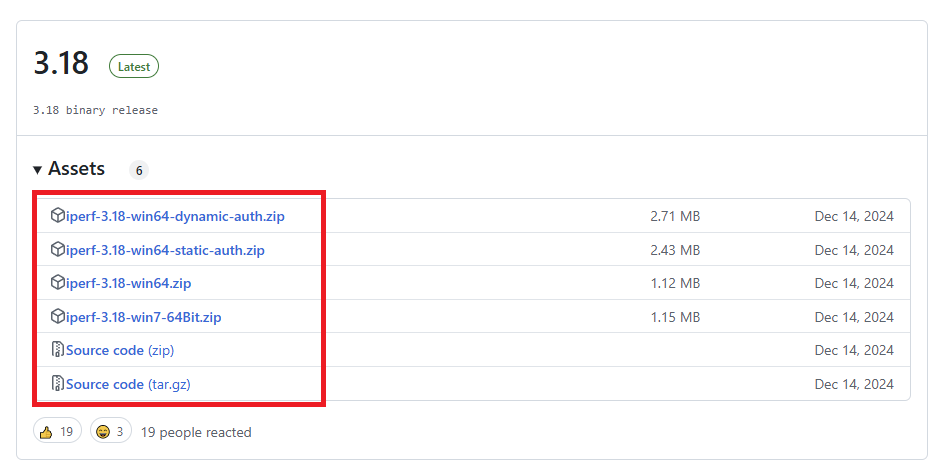Click the zip file icon beside Source code (zip)
The image size is (952, 473).
[58, 350]
